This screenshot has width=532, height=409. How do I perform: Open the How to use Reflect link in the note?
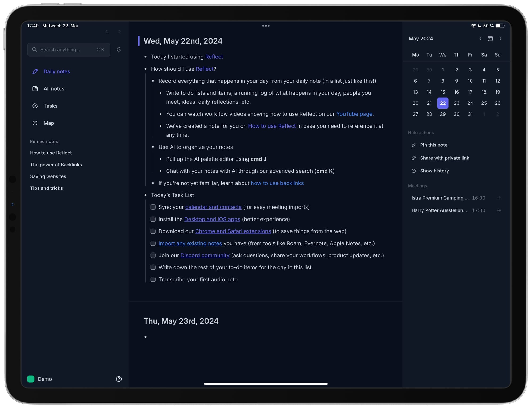(272, 126)
